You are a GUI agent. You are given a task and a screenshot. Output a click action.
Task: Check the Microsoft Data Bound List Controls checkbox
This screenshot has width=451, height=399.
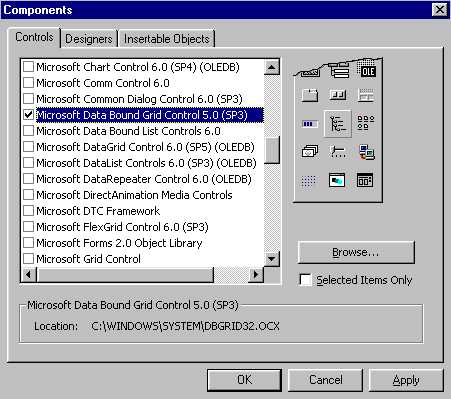[x=29, y=131]
